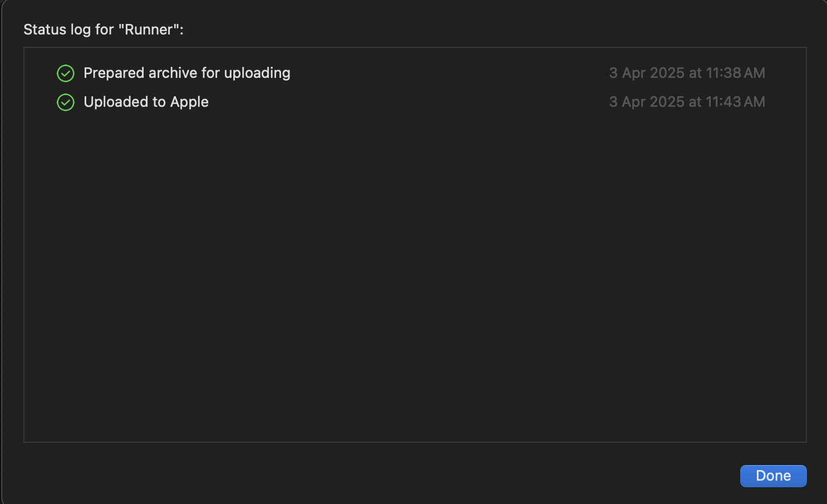This screenshot has height=504, width=827.
Task: Select the "Prepared archive for uploading" log text
Action: coord(186,73)
